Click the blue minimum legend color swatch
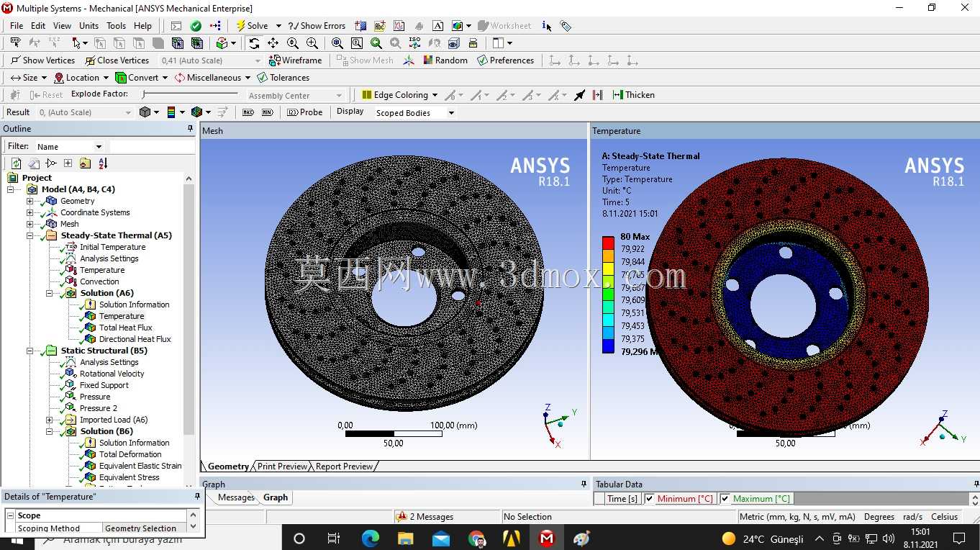Viewport: 980px width, 550px height. coord(608,347)
